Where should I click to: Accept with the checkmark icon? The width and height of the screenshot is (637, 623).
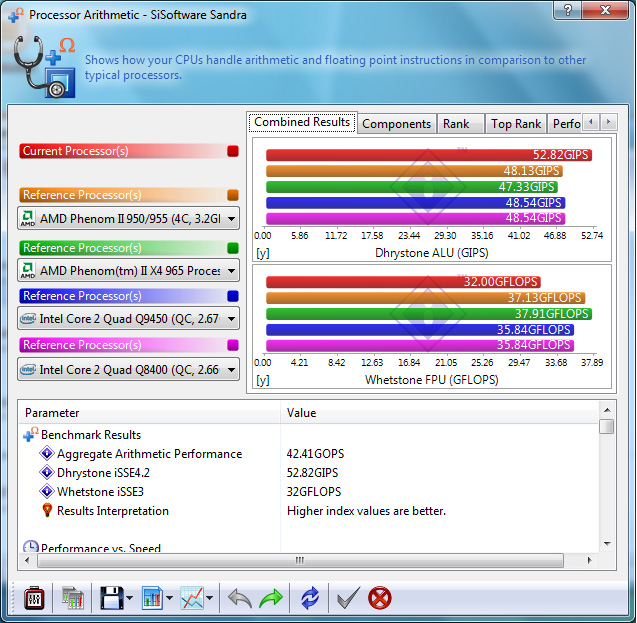(349, 598)
